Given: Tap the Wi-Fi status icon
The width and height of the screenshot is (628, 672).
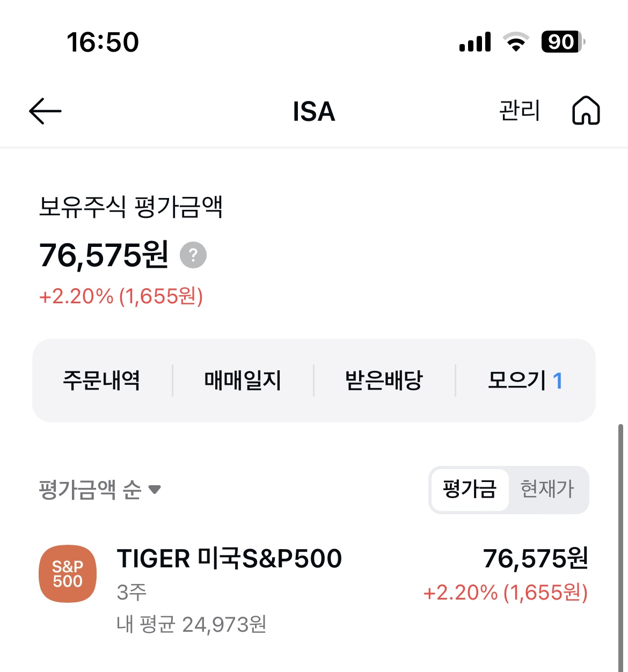Looking at the screenshot, I should point(516,42).
